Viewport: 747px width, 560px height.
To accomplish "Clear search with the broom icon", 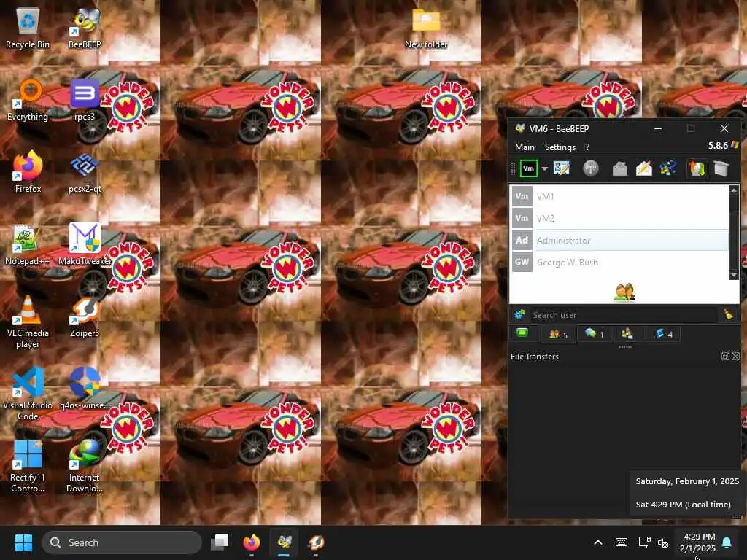I will point(729,314).
